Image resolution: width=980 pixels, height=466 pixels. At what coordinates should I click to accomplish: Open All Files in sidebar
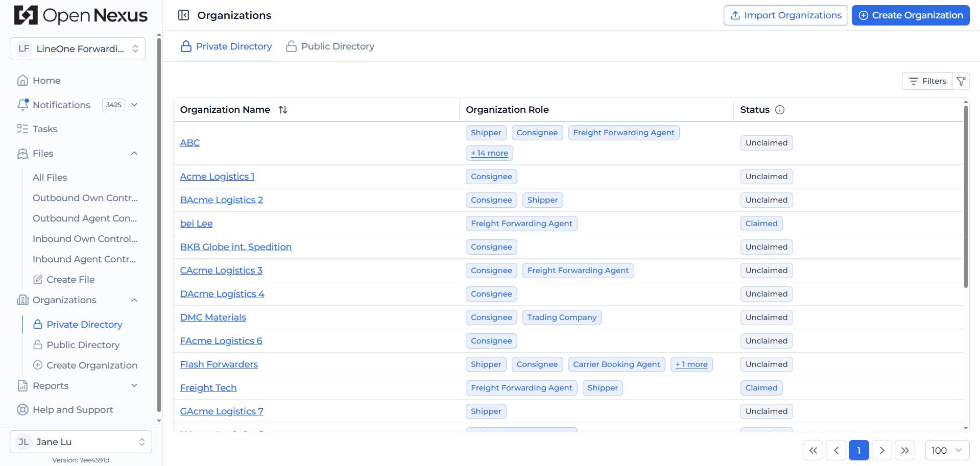point(50,178)
